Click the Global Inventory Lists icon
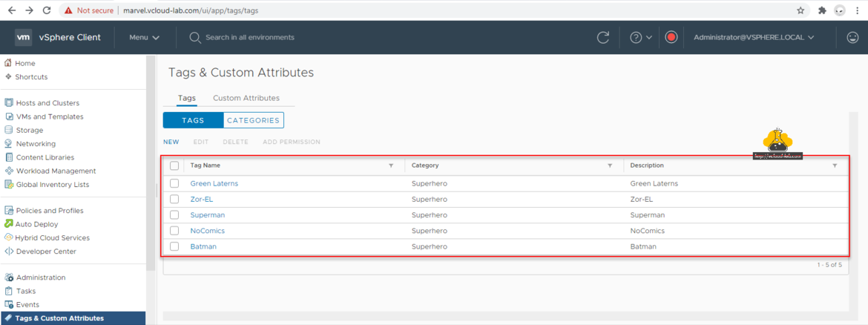 [x=8, y=184]
